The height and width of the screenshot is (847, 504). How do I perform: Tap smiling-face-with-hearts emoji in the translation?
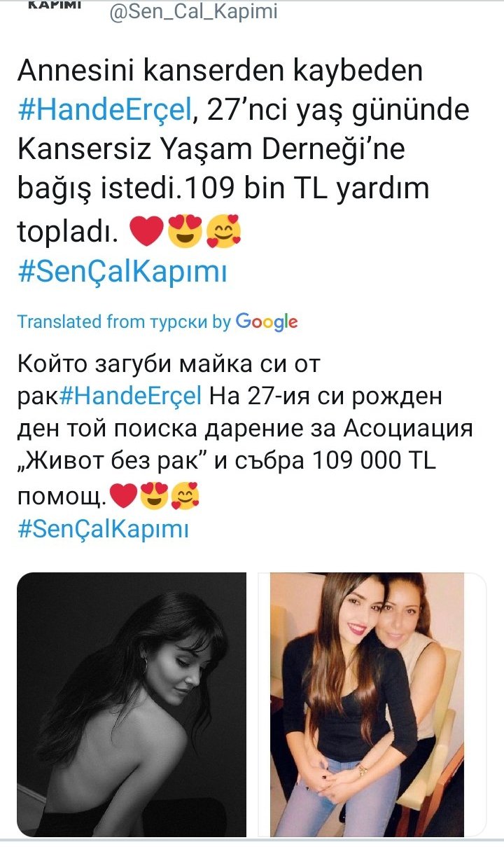pyautogui.click(x=185, y=496)
